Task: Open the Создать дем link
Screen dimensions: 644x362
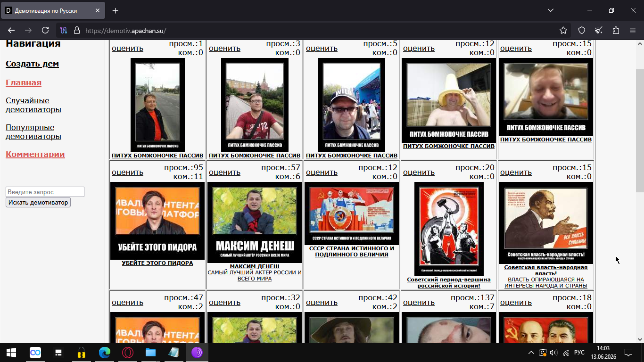Action: coord(32,64)
